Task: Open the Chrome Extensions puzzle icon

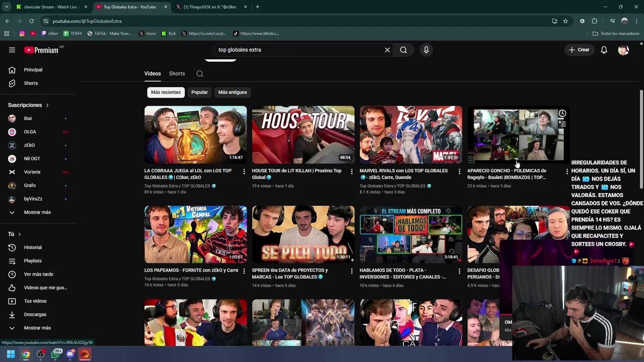Action: pos(595,21)
